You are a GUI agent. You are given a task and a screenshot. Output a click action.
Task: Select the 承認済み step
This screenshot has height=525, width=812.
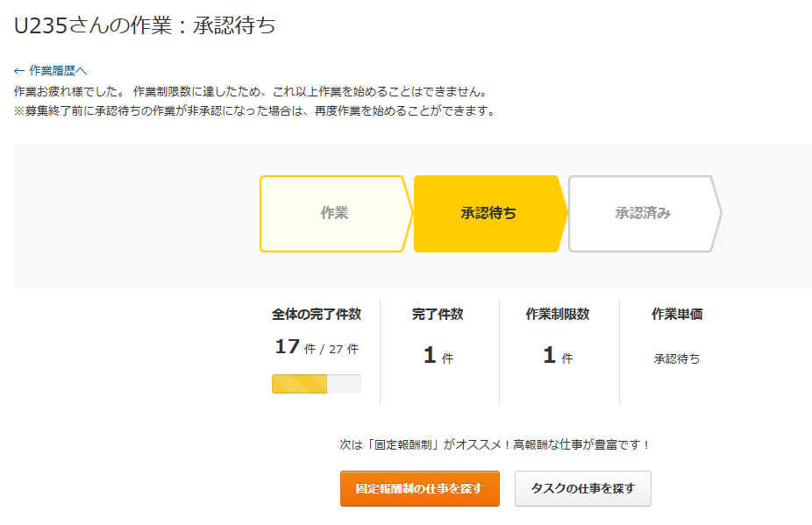pos(643,213)
